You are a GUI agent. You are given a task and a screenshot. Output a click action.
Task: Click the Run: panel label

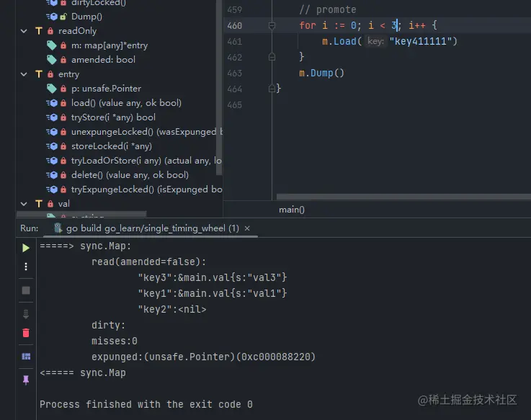pos(29,228)
